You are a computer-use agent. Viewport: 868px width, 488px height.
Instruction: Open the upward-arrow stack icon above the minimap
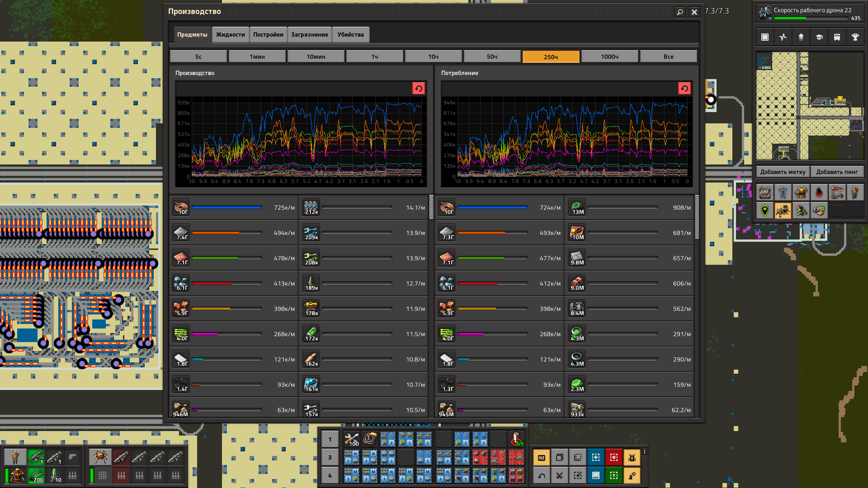[801, 37]
